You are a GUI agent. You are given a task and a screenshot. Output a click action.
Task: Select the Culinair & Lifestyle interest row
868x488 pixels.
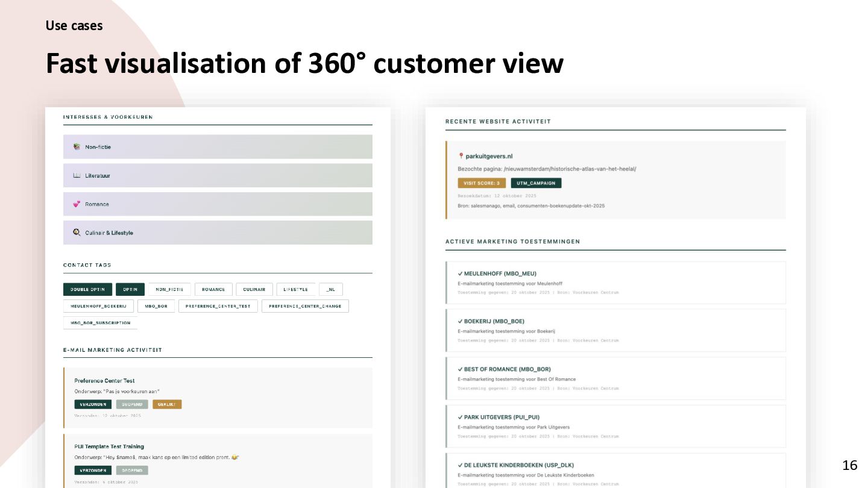coord(218,233)
